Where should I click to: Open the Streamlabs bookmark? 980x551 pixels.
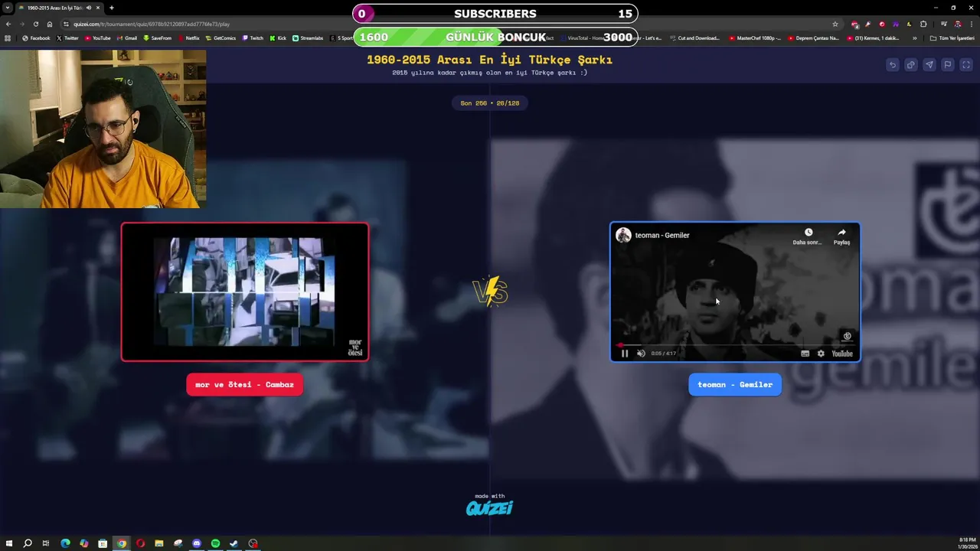pos(308,37)
